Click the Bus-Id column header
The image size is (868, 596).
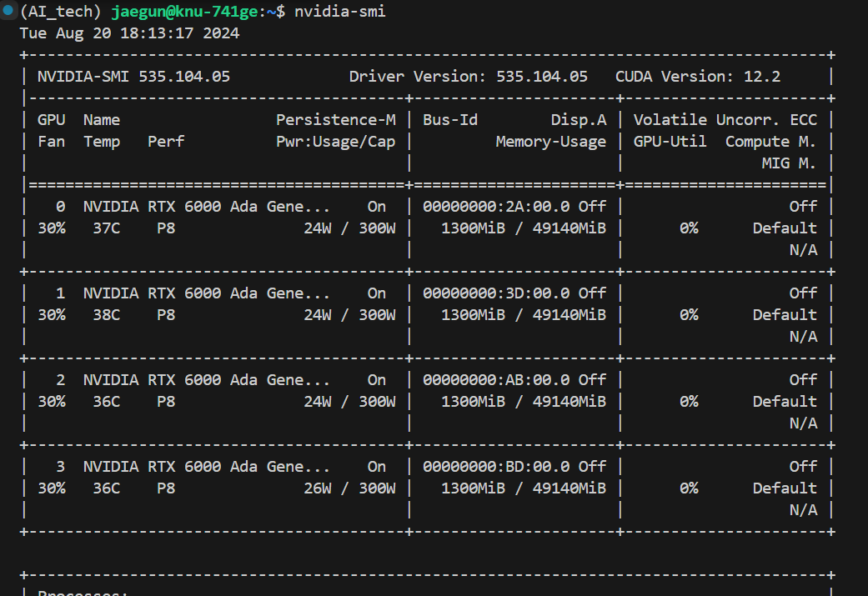point(450,120)
